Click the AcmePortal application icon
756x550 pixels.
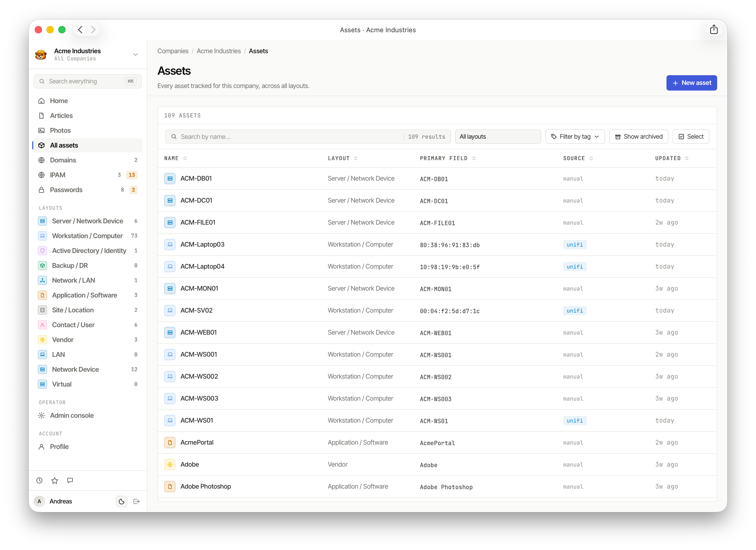point(170,442)
